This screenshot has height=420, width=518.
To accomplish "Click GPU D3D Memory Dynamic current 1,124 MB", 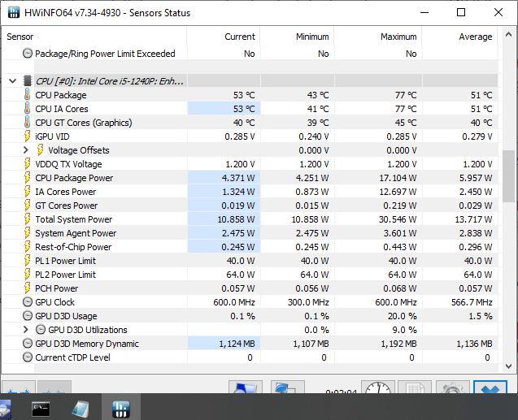I will coord(237,344).
